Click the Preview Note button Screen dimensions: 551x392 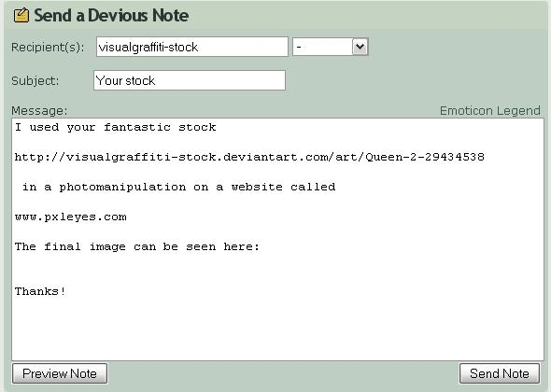[x=60, y=373]
